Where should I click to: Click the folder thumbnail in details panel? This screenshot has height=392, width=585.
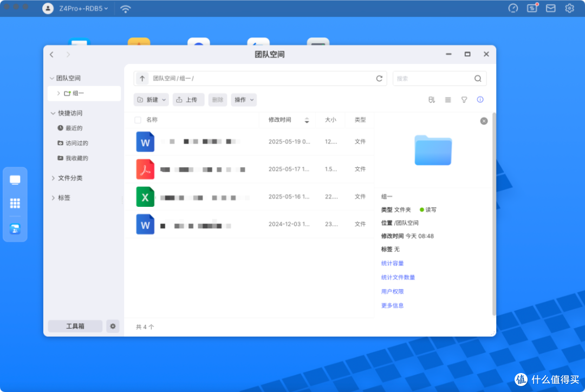pyautogui.click(x=433, y=150)
